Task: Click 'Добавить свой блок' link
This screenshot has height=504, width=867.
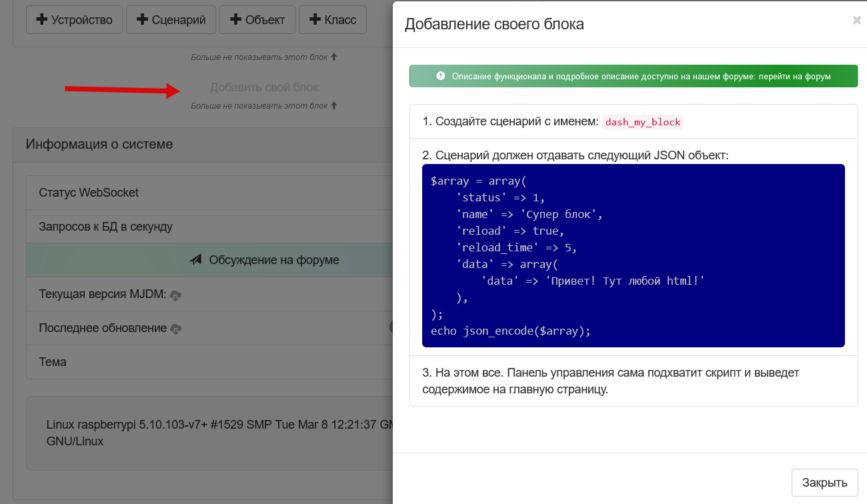Action: click(x=264, y=87)
